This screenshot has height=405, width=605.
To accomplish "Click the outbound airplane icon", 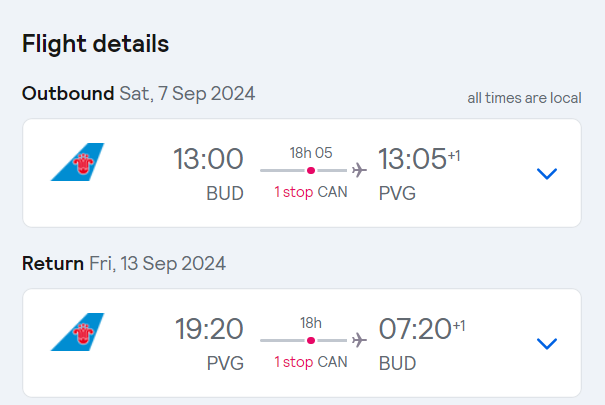I will [x=359, y=170].
